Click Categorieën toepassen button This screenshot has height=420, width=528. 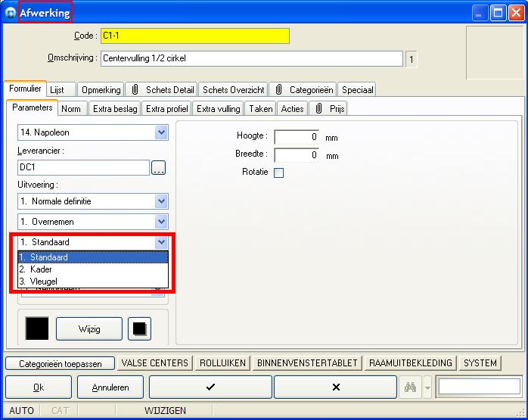point(61,363)
